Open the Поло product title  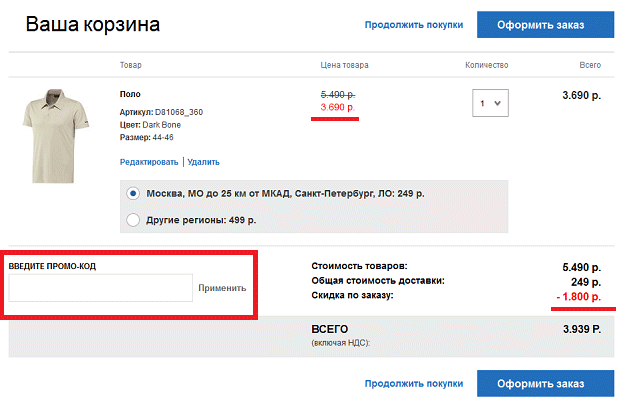[130, 94]
